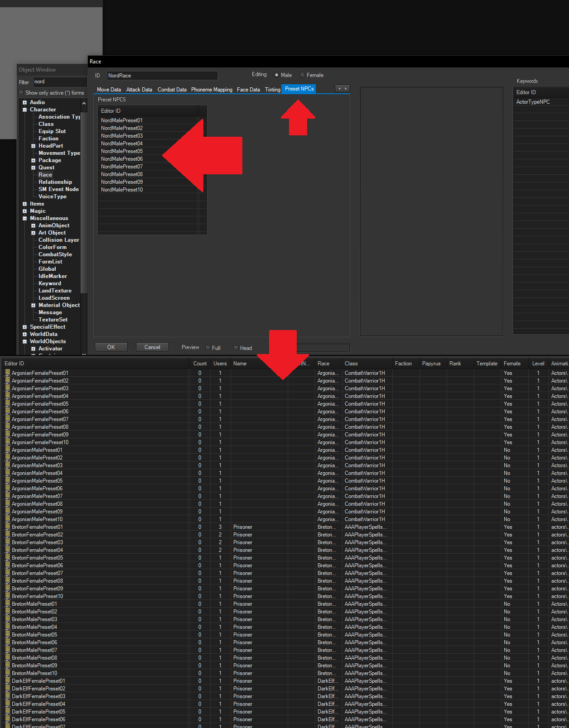Expand the Audio tree node
This screenshot has width=569, height=728.
click(25, 103)
